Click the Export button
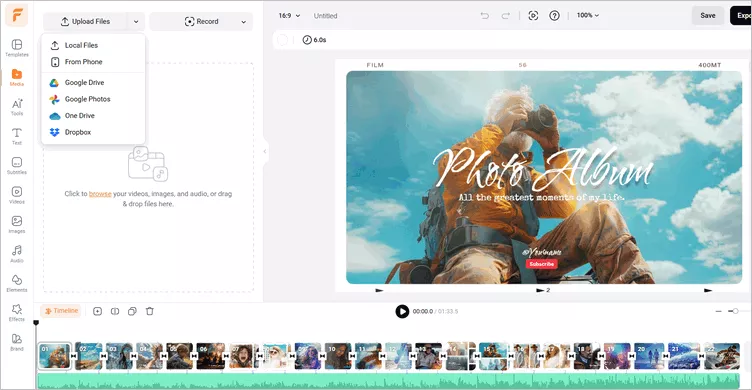 741,15
